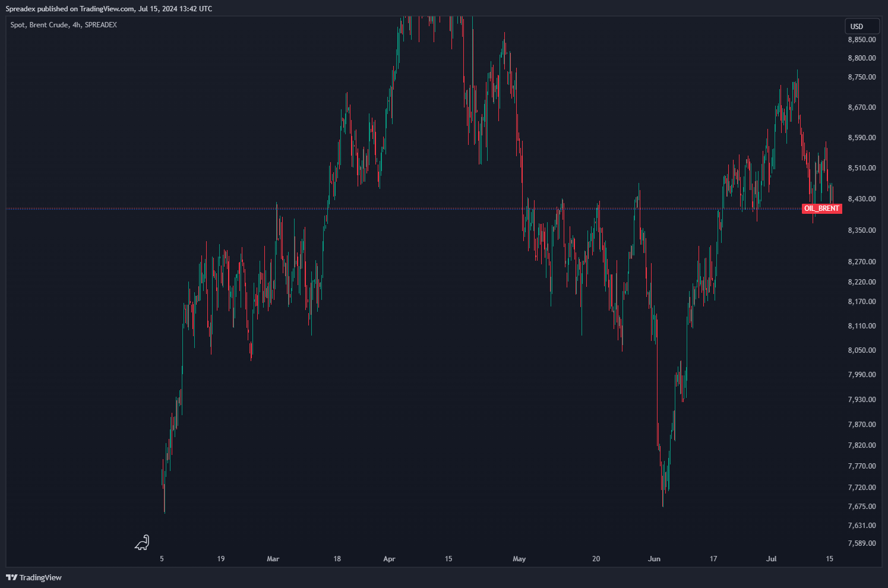Click the chart title 'Spot, Brent Crude, 4h, SPREADEX'
888x588 pixels.
pyautogui.click(x=64, y=25)
